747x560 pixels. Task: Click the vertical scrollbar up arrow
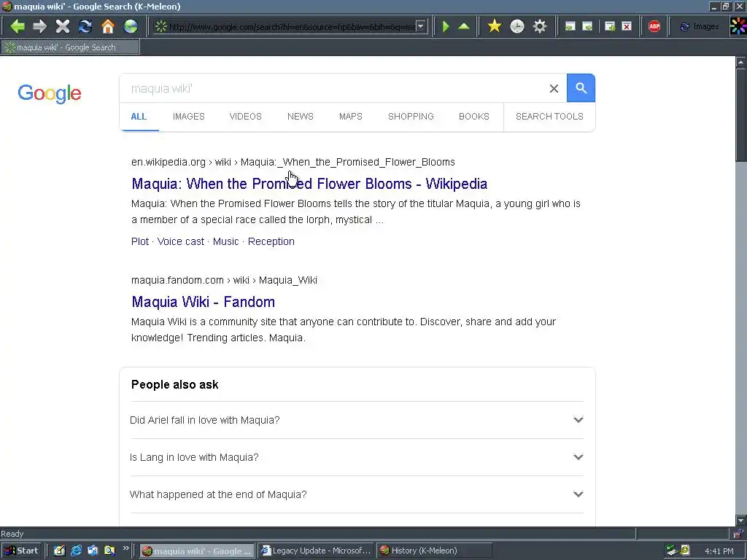click(741, 62)
